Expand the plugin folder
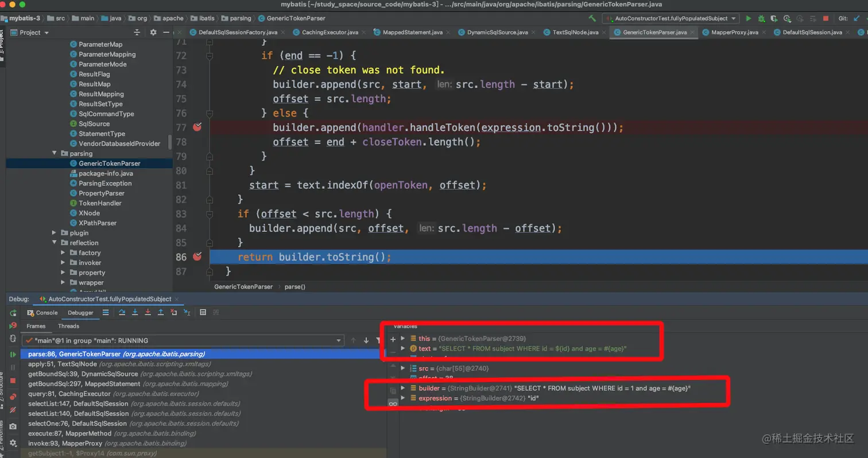Screen dimensions: 868x458 click(x=55, y=233)
